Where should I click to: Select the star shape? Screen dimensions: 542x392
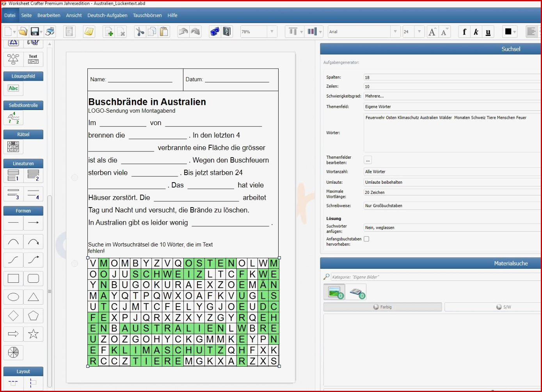point(33,334)
